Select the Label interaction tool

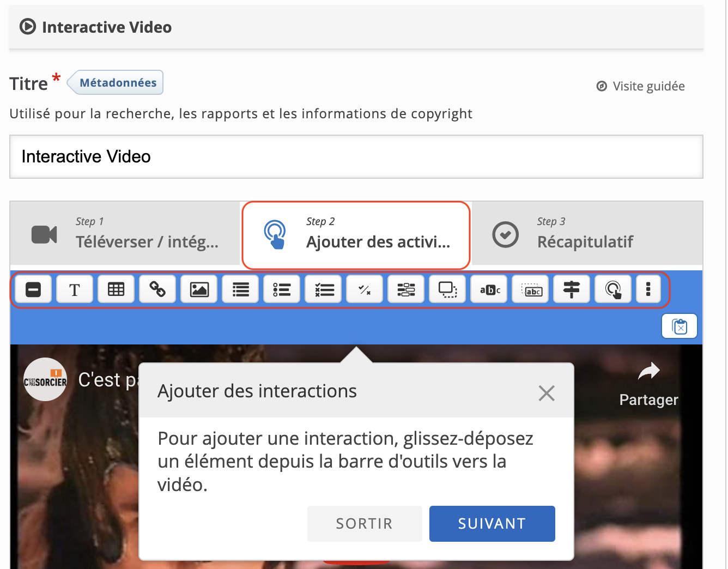pos(33,289)
